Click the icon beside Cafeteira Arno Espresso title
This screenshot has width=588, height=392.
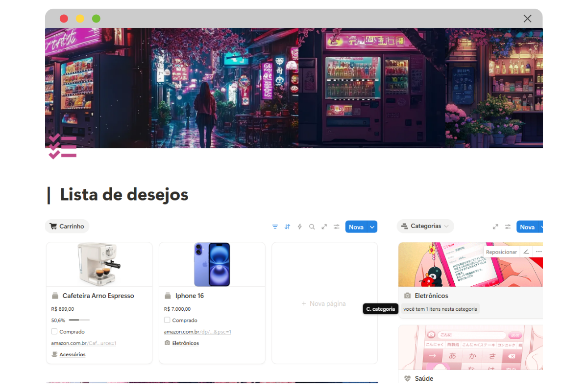click(x=55, y=296)
